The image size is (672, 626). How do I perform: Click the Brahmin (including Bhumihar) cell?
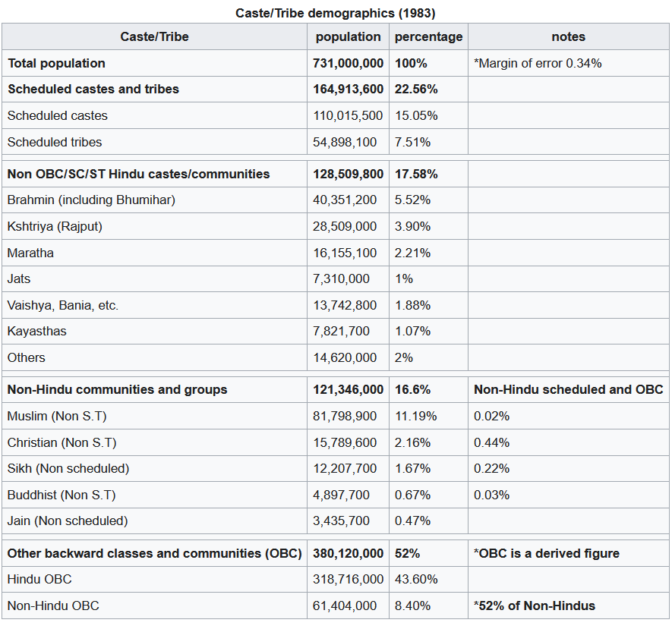click(x=91, y=200)
